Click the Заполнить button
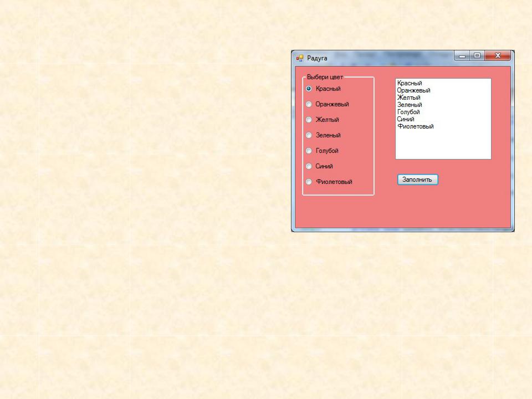This screenshot has height=399, width=532. pyautogui.click(x=418, y=180)
